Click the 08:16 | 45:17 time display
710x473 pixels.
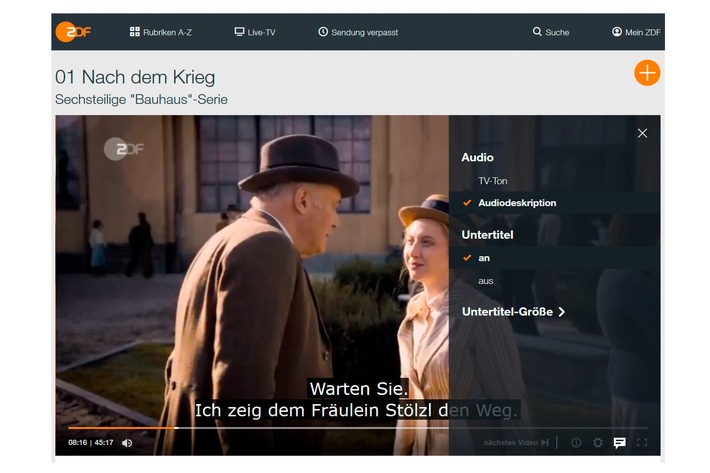click(x=91, y=442)
